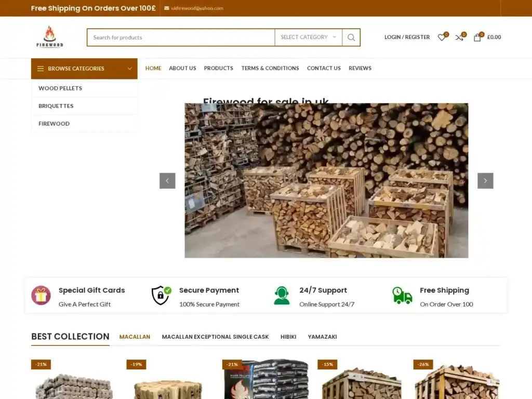
Task: Click the Free Shipping truck icon
Action: 402,296
